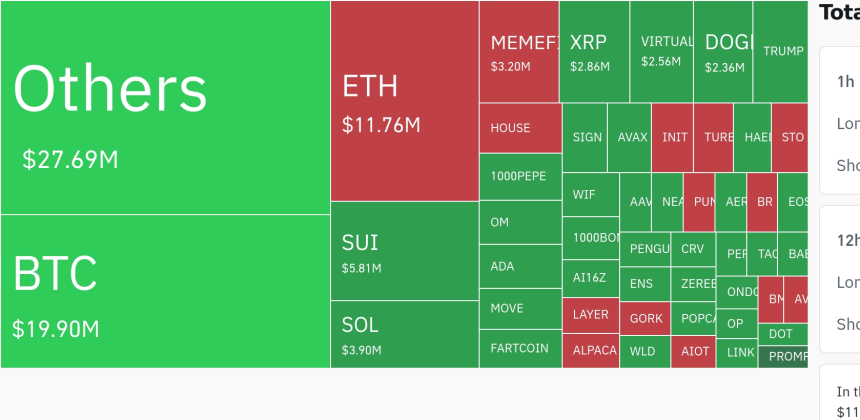Click the dark green PROMPT tile
Viewport: 860px width, 420px height.
783,357
